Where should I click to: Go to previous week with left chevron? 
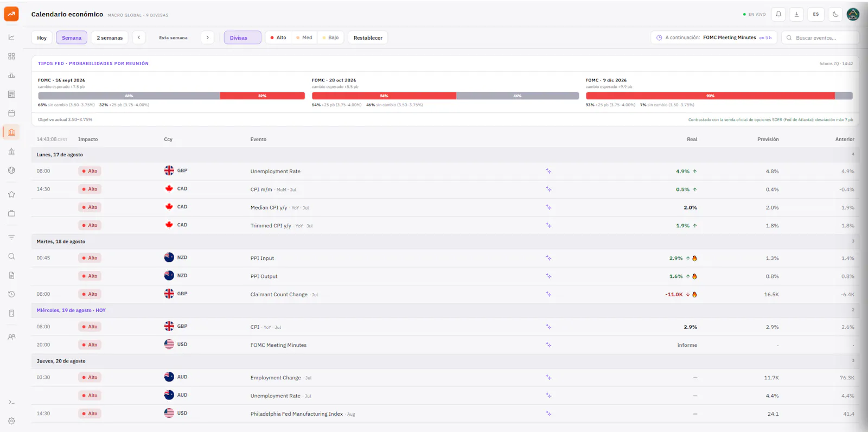tap(139, 37)
